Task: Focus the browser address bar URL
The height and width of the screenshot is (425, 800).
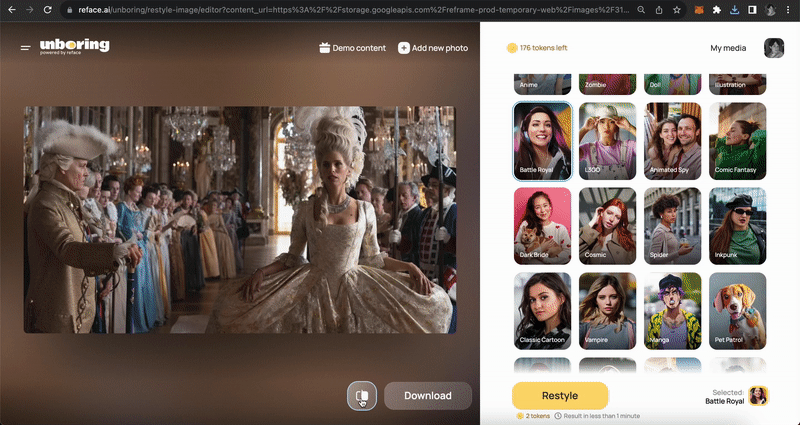Action: click(354, 10)
